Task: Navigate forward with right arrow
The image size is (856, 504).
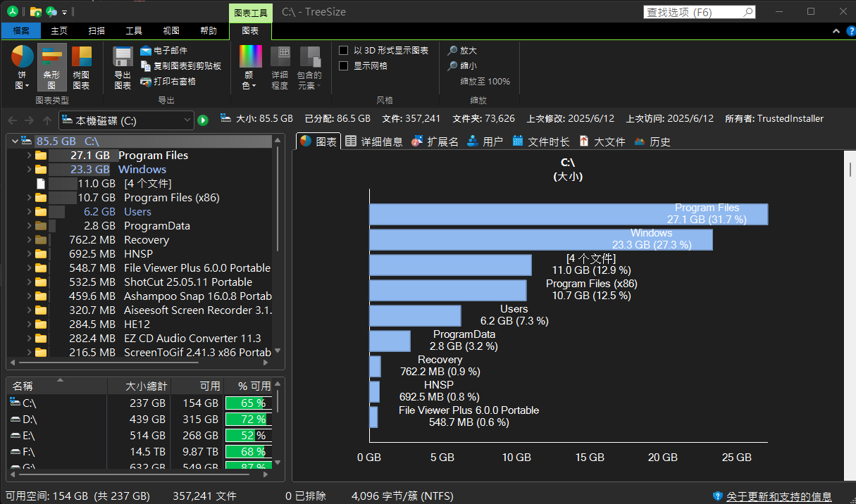Action: pos(30,120)
